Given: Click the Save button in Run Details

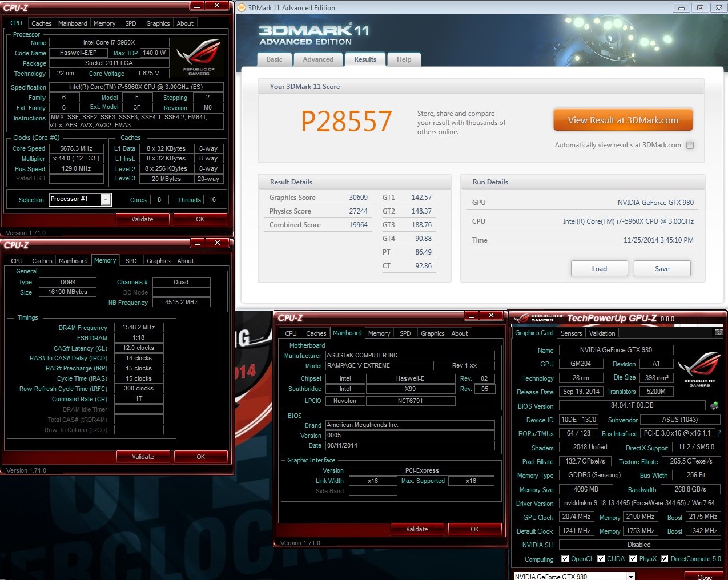Looking at the screenshot, I should [x=662, y=269].
